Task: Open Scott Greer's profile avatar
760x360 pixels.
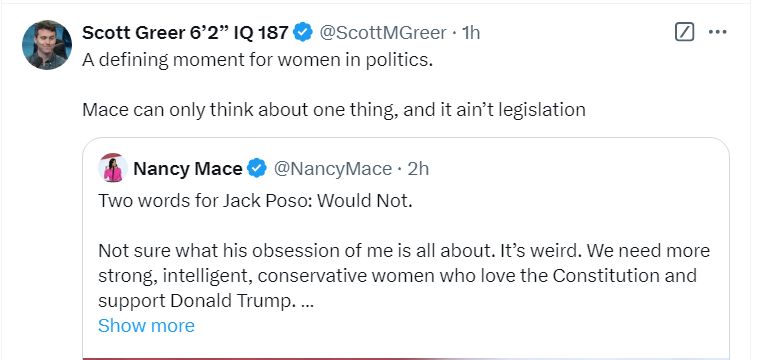Action: pos(47,45)
